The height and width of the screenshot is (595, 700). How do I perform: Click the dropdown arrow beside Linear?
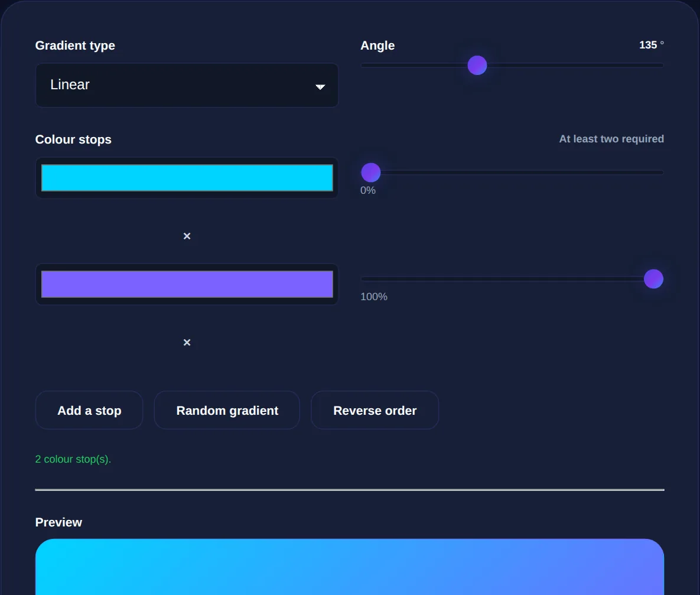[x=320, y=87]
